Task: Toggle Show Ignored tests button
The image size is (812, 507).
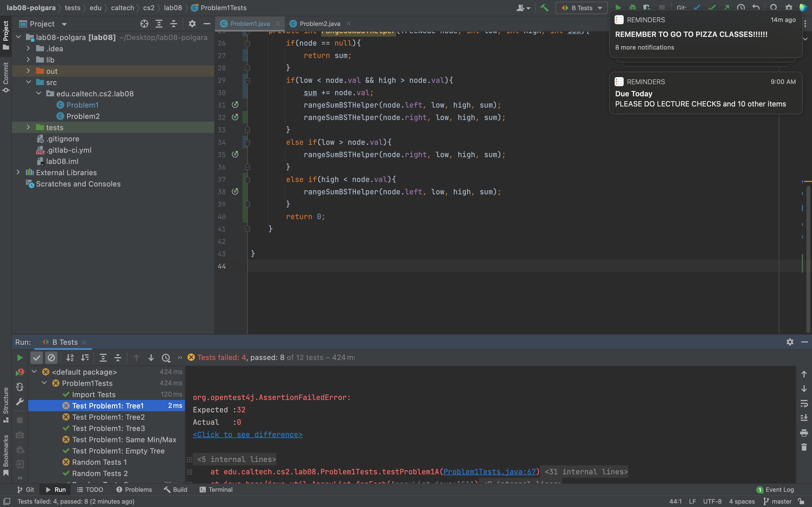Action: pos(51,358)
